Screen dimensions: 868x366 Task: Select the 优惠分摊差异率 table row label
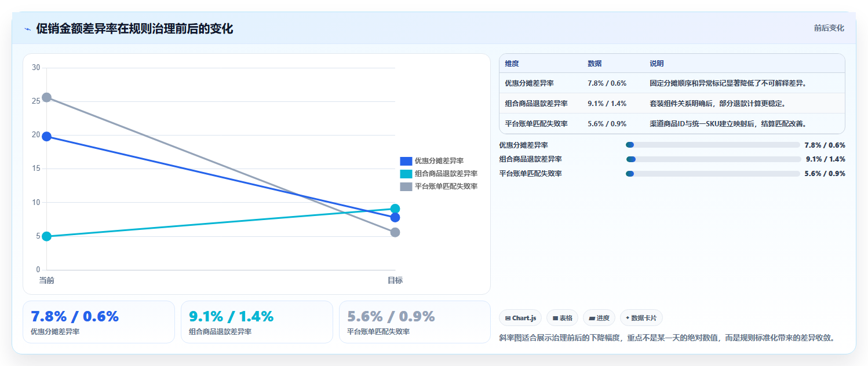pos(530,83)
